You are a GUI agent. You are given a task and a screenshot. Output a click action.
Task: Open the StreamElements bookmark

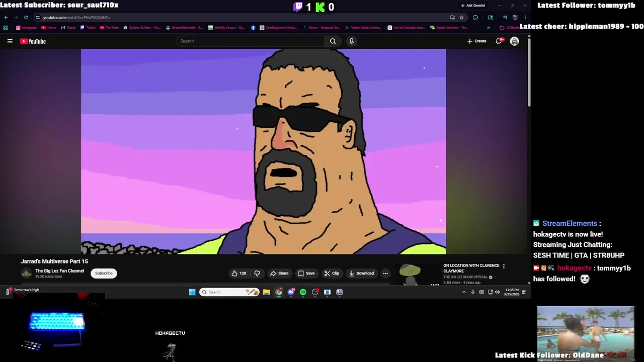click(x=184, y=28)
